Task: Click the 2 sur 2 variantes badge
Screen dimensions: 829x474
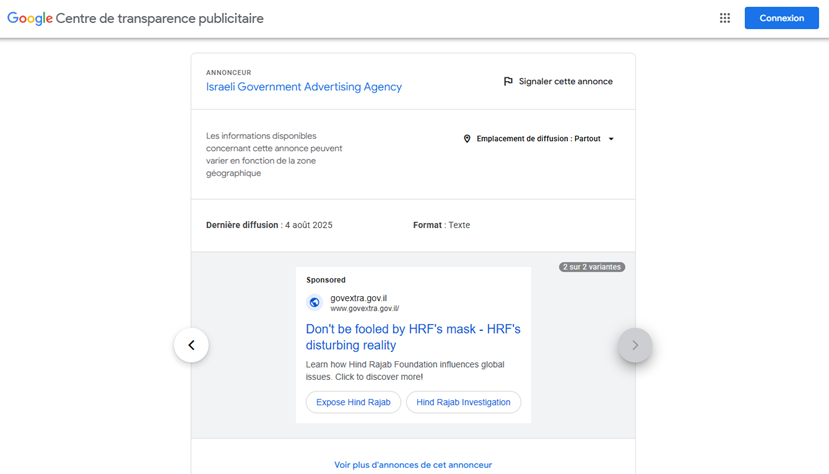Action: (592, 267)
